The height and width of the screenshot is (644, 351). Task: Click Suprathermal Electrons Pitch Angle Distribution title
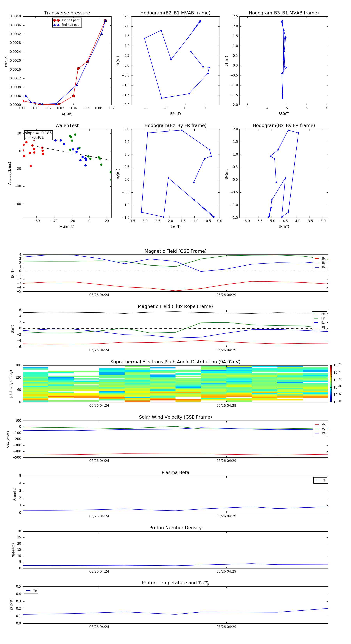point(175,362)
